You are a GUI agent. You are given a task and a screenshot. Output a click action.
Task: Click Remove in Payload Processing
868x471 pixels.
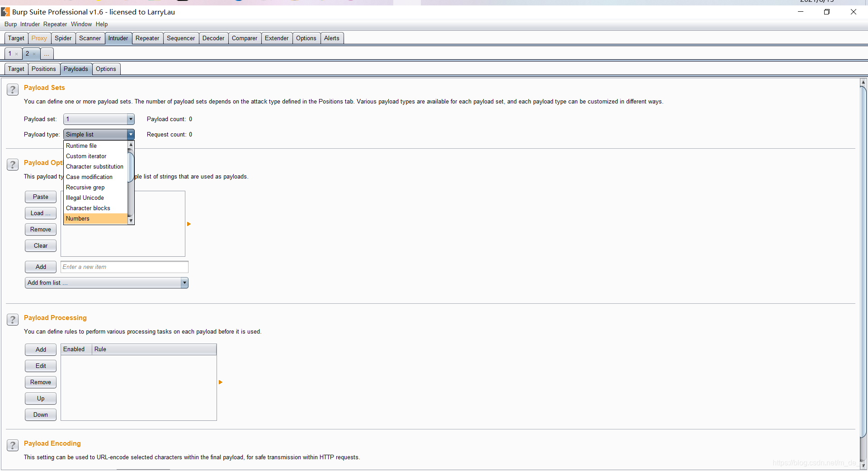(x=41, y=382)
